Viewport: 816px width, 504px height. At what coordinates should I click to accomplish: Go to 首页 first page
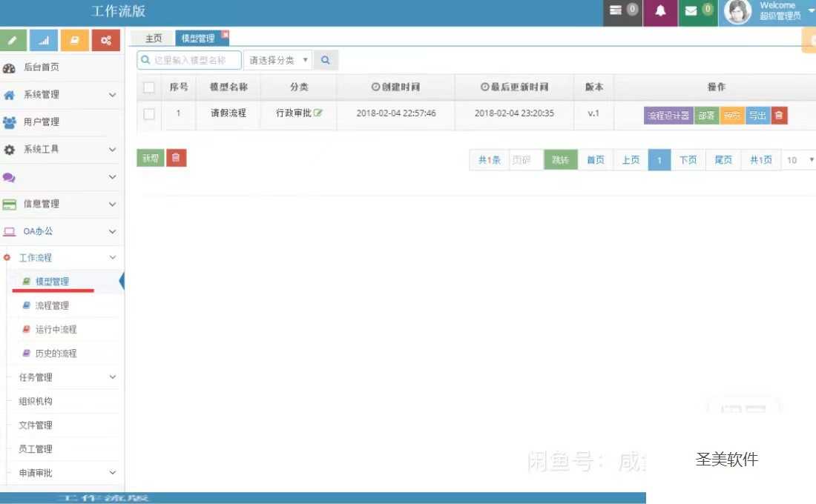[596, 160]
